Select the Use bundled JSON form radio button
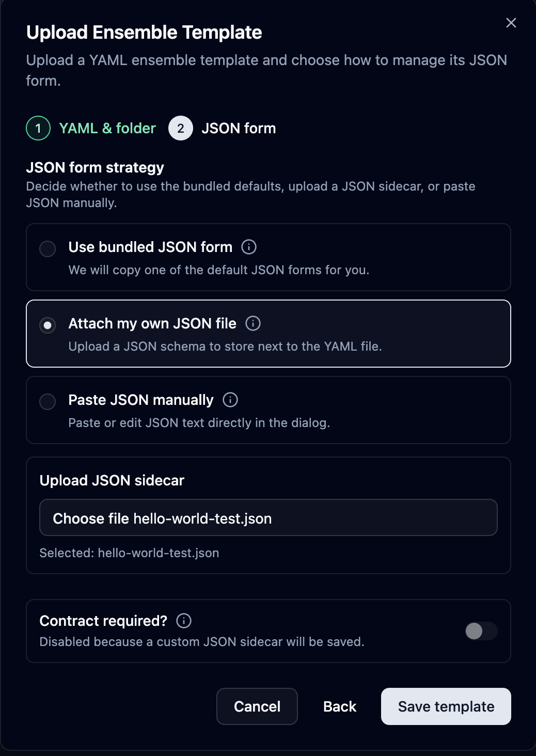The height and width of the screenshot is (756, 536). point(48,249)
